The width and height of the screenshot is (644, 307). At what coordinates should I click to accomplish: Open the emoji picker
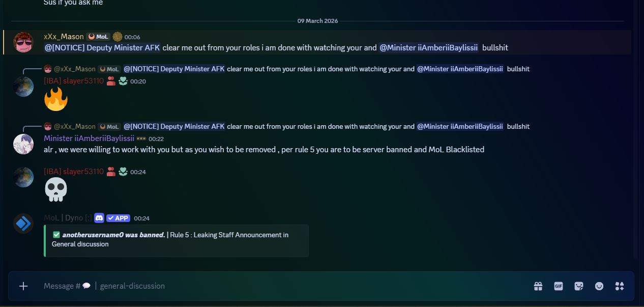tap(599, 286)
